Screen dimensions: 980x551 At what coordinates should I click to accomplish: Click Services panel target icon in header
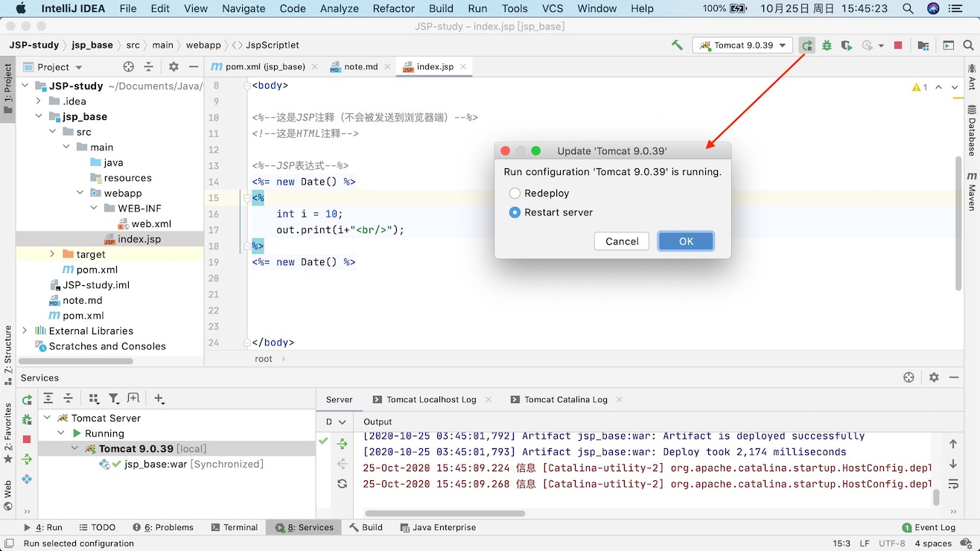point(909,378)
